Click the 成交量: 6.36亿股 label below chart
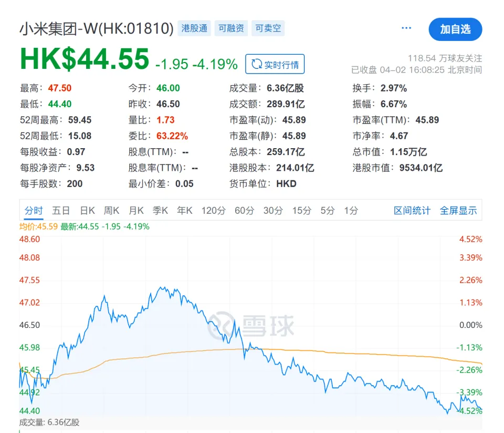Screen dimensions: 504x433 click(x=49, y=422)
